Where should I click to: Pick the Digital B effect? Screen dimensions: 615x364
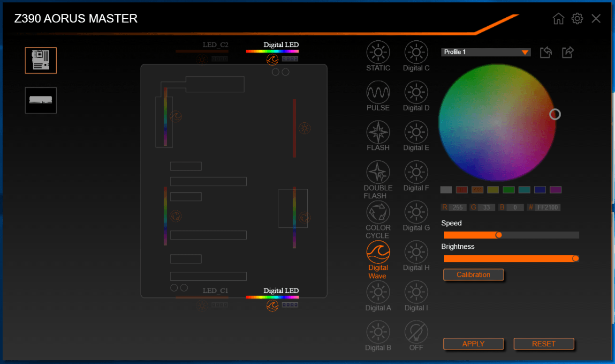378,332
